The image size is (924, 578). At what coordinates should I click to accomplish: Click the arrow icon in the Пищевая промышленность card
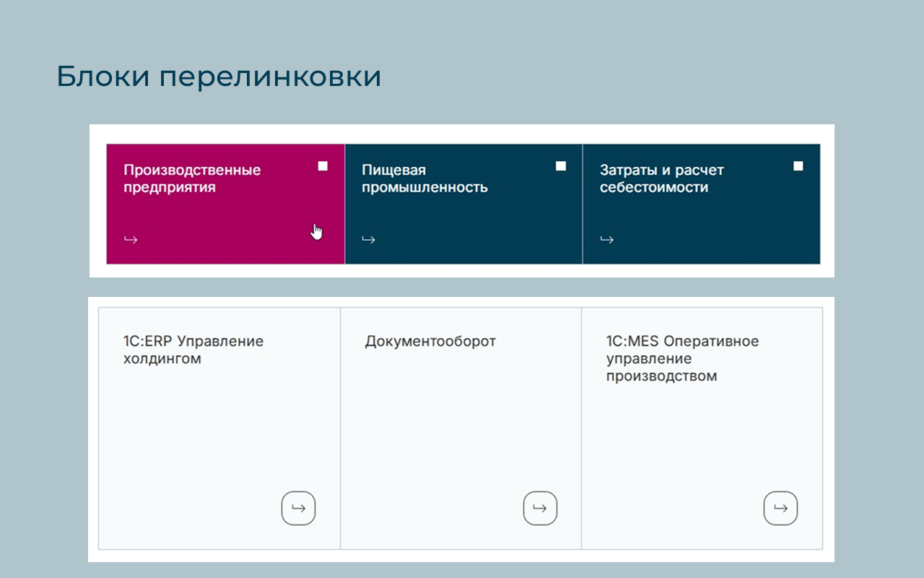point(369,240)
